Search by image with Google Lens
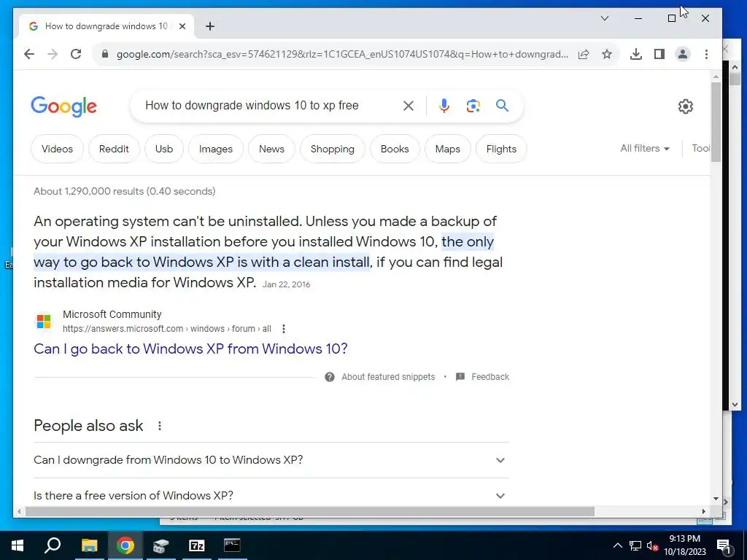747x560 pixels. click(473, 106)
